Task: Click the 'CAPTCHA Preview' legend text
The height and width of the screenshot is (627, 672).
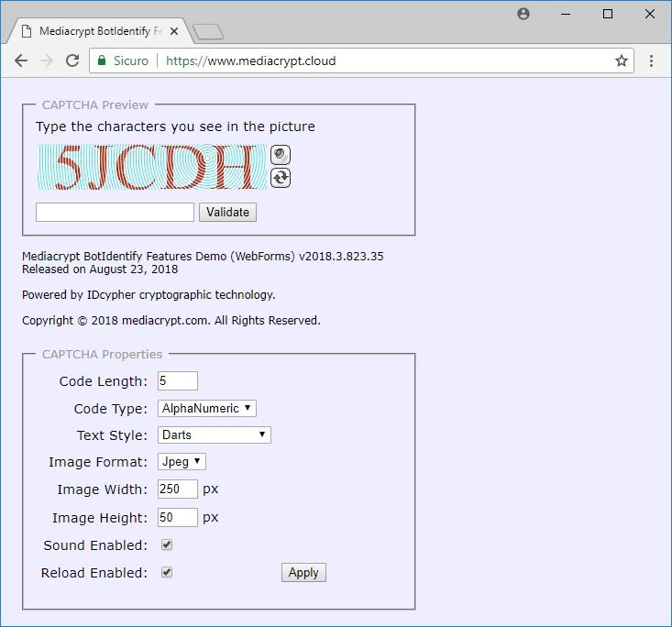Action: 94,105
